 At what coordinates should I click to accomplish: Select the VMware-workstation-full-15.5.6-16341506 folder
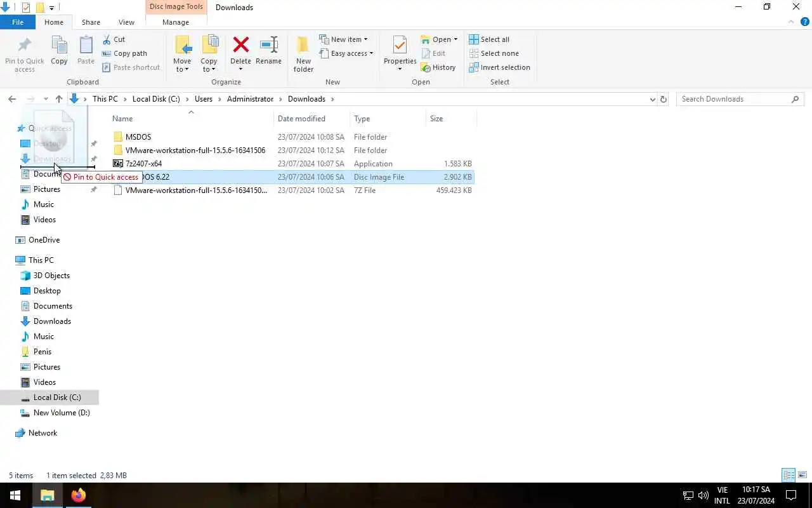tap(293, 150)
